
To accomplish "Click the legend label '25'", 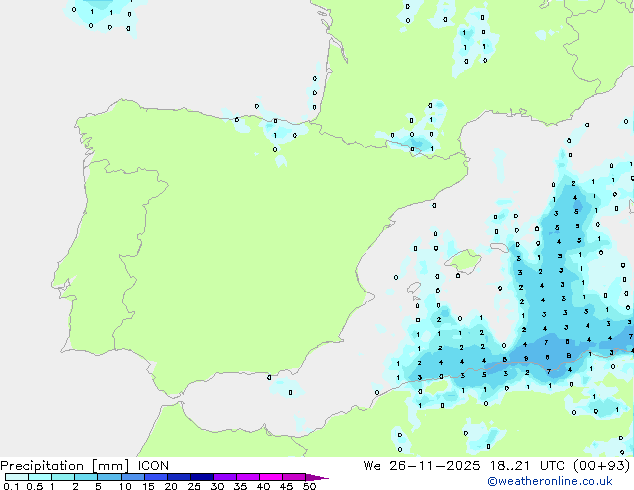I will (x=194, y=486).
